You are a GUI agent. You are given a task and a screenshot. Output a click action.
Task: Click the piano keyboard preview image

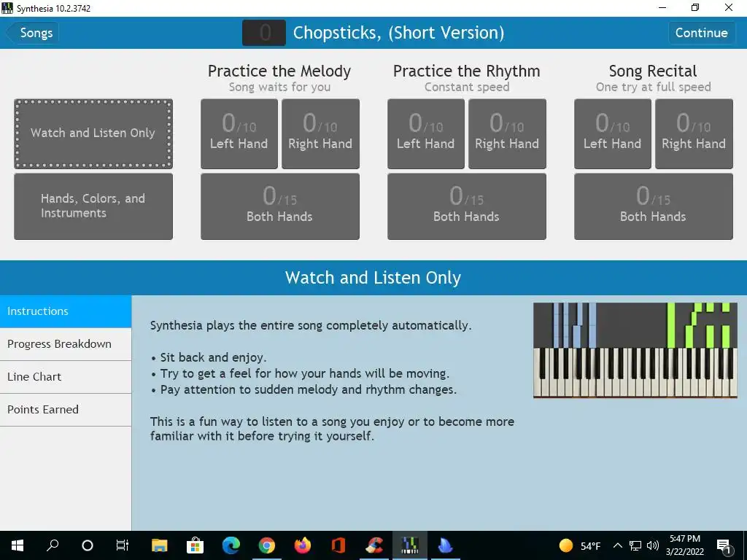(x=635, y=350)
